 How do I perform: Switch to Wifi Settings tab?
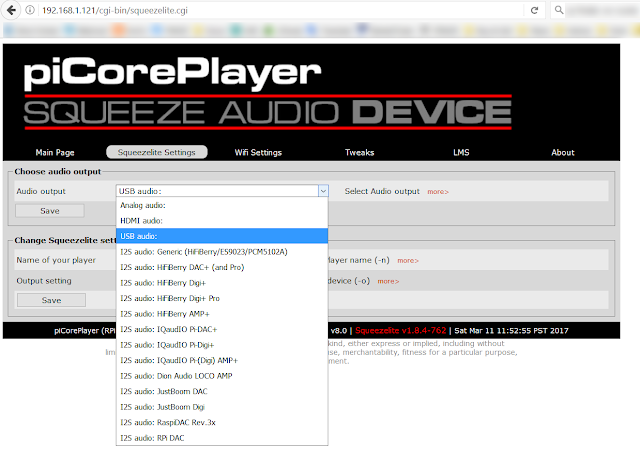(x=258, y=152)
